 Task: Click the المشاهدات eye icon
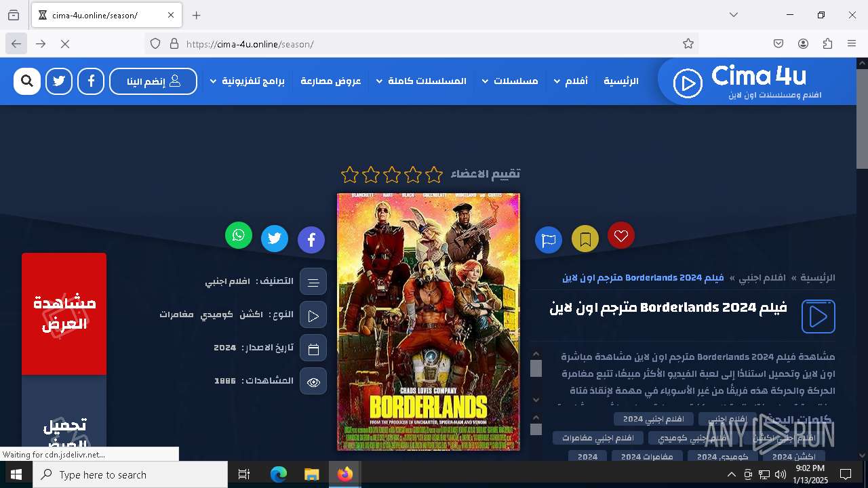coord(313,382)
